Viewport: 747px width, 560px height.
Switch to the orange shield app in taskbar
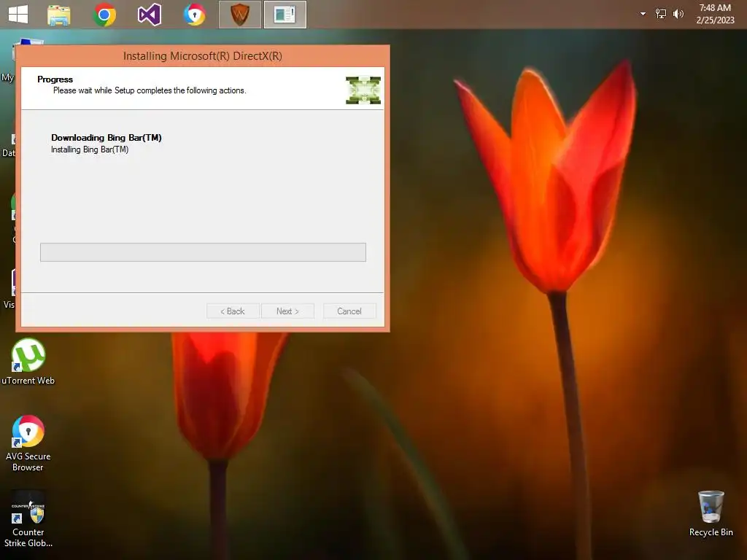click(239, 15)
